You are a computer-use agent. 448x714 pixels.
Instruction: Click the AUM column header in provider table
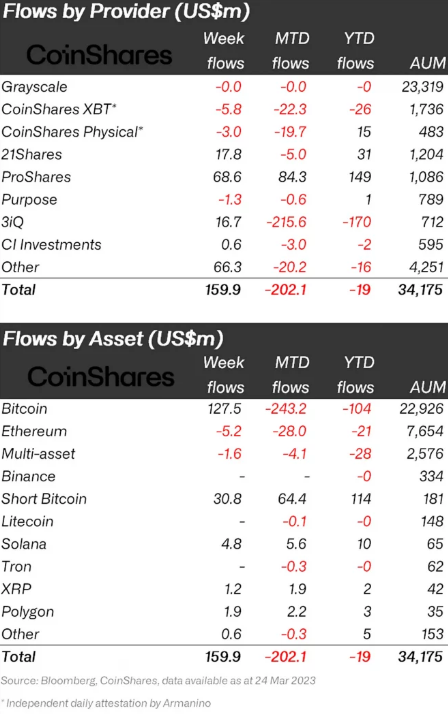click(x=428, y=63)
